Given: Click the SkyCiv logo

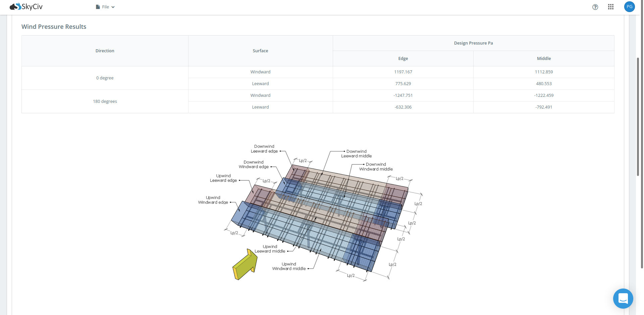Looking at the screenshot, I should [26, 7].
